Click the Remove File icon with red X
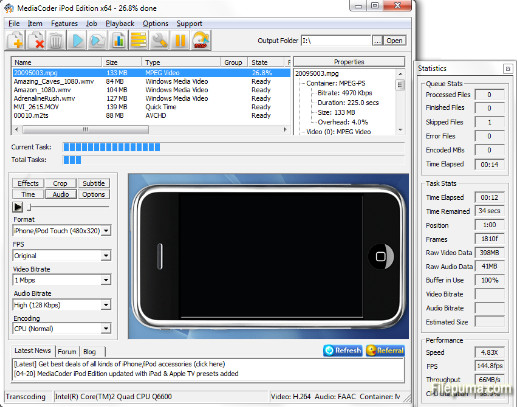Screen dimensions: 517x407 [x=36, y=40]
